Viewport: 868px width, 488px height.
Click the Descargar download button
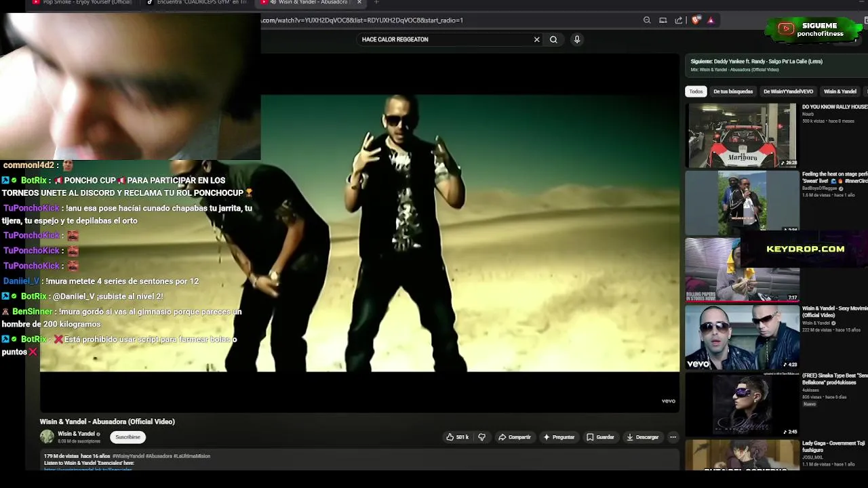click(x=642, y=437)
